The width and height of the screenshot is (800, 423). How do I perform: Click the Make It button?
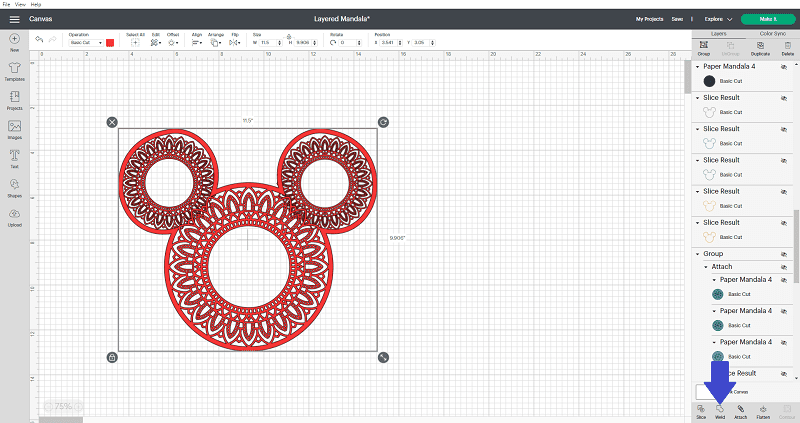click(768, 19)
